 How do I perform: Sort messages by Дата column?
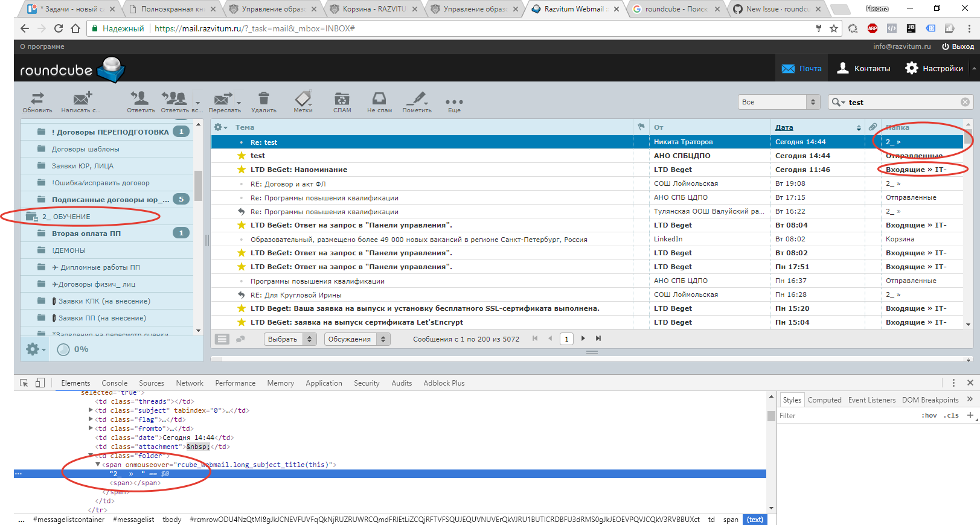click(784, 127)
